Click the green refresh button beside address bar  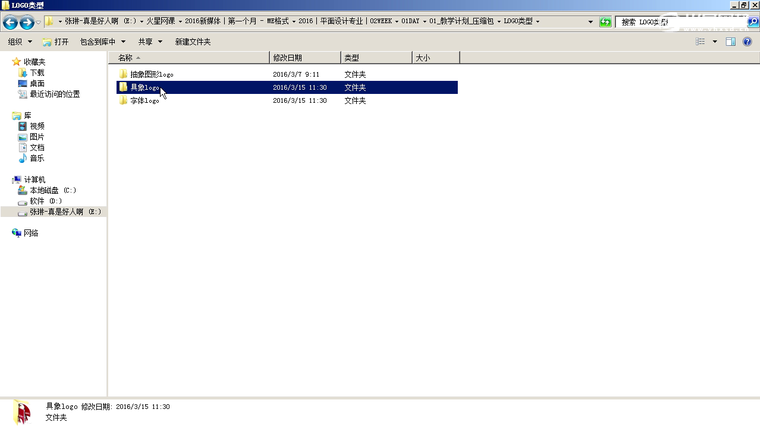605,22
